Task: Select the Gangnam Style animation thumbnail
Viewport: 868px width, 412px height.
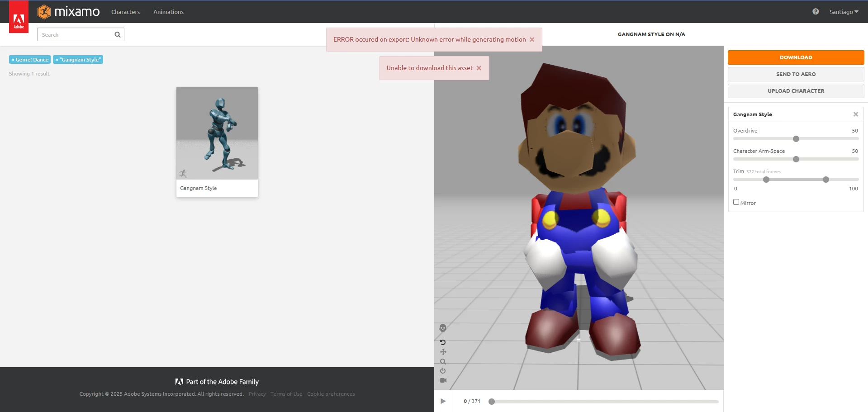Action: 217,133
